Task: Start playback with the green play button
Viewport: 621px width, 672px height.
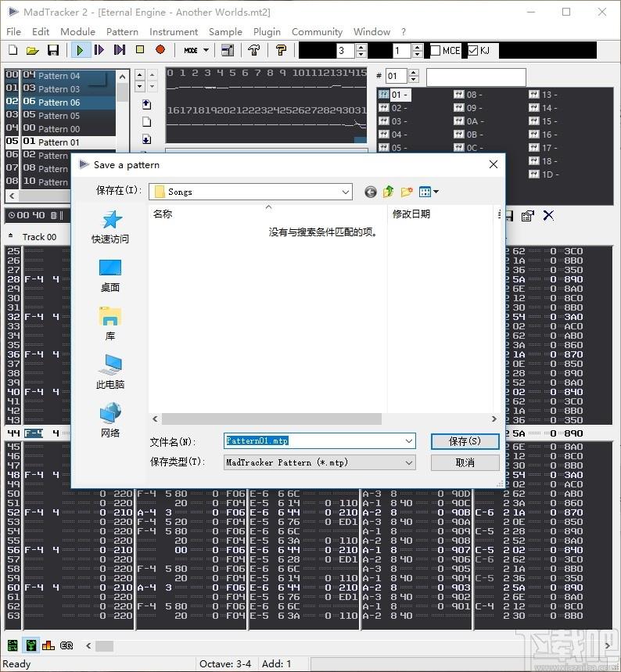Action: (80, 50)
